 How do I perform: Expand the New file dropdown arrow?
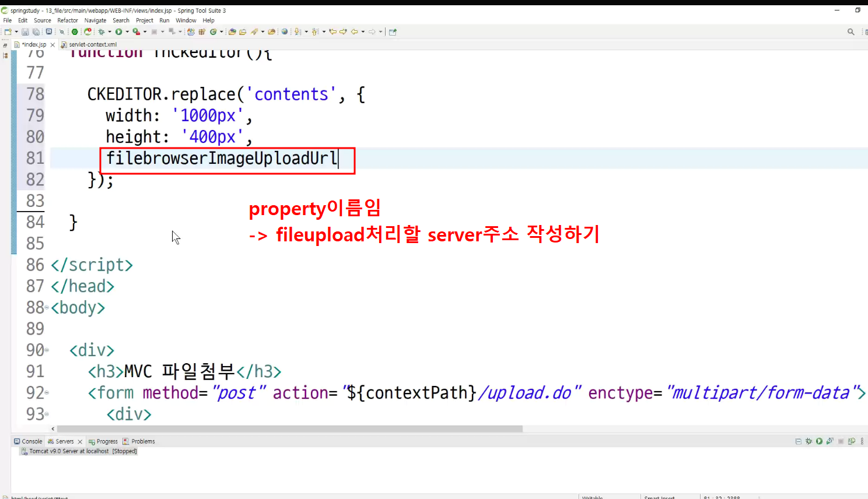tap(16, 32)
